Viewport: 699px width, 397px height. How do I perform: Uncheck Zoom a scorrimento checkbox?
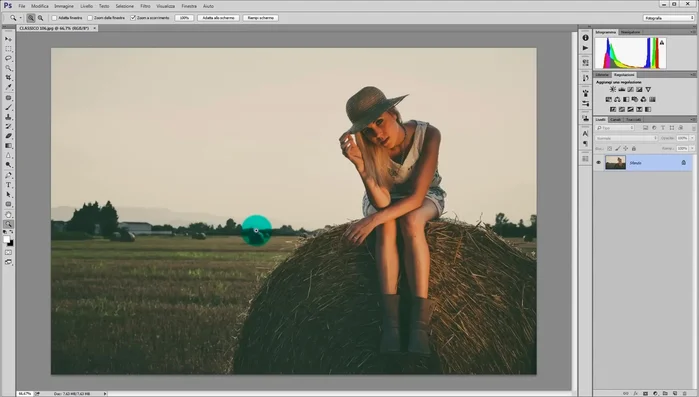[x=133, y=18]
